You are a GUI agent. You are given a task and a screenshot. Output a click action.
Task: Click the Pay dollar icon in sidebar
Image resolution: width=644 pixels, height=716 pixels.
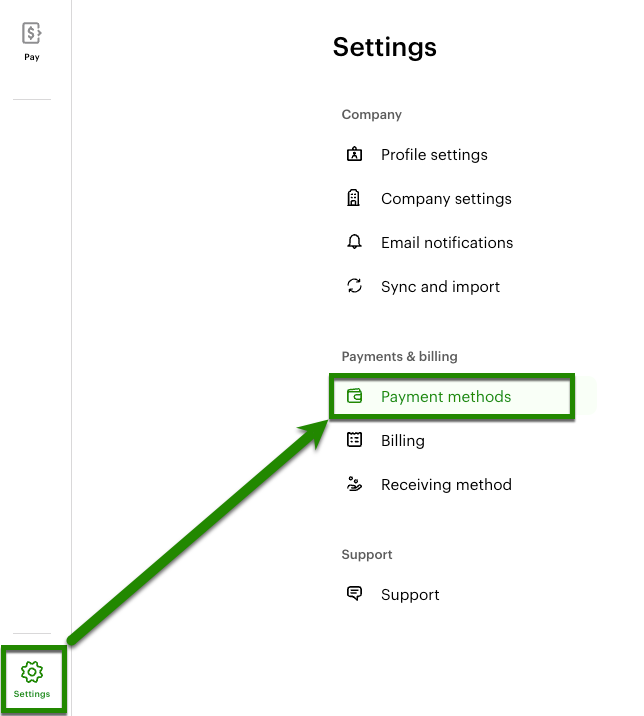coord(32,33)
